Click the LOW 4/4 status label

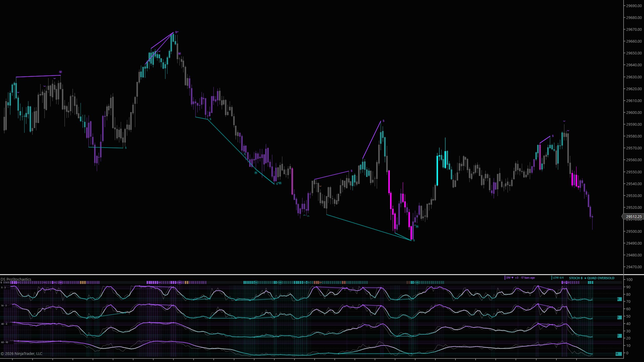558,278
